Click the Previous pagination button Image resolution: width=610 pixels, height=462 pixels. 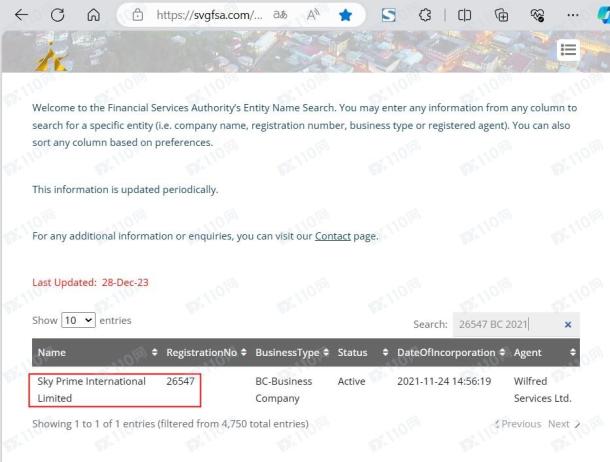pos(519,424)
